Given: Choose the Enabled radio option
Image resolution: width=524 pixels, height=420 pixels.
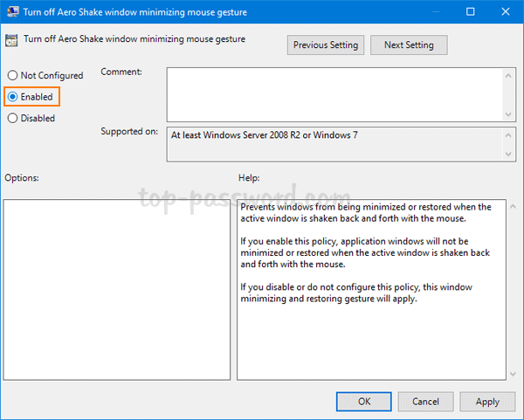Looking at the screenshot, I should (x=12, y=97).
